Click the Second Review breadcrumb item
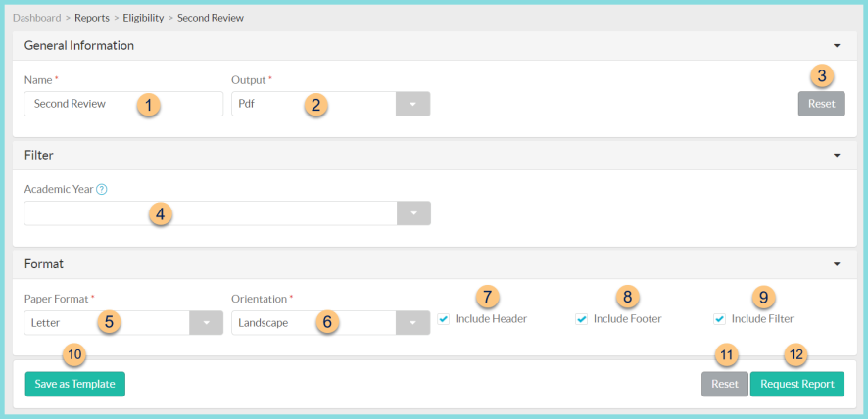 pyautogui.click(x=211, y=18)
